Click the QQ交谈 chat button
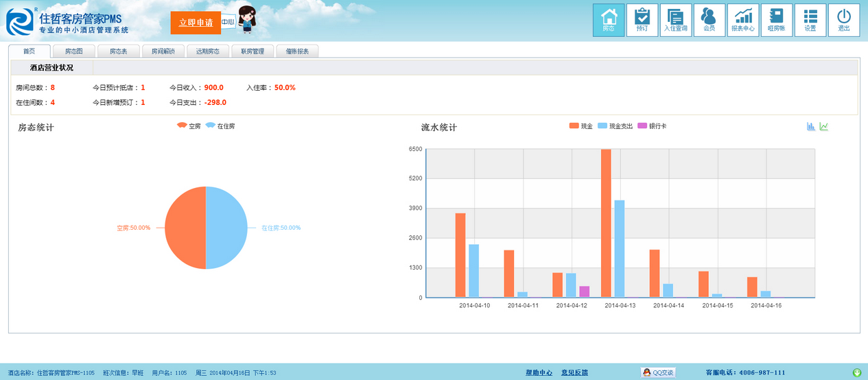This screenshot has height=380, width=868. (x=658, y=372)
